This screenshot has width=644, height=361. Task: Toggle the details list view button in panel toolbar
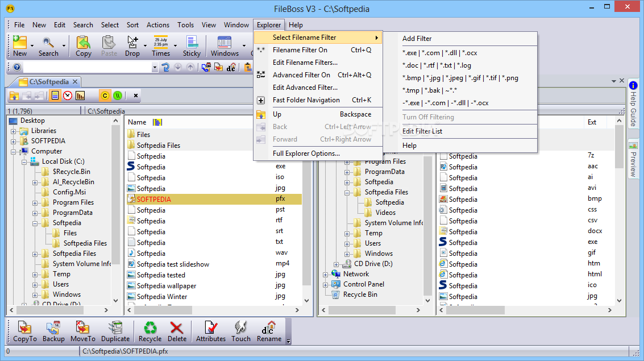(x=55, y=96)
